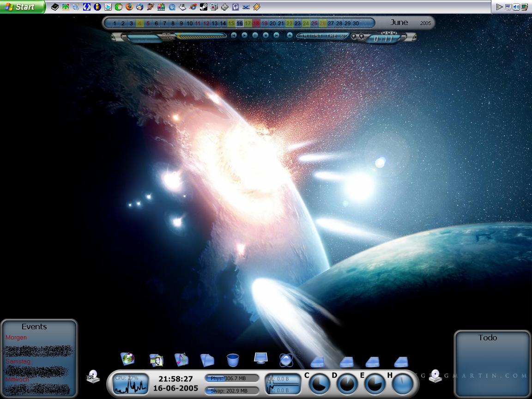Open the plain documents folder dock icon
Screen dimensions: 532x399
point(207,360)
